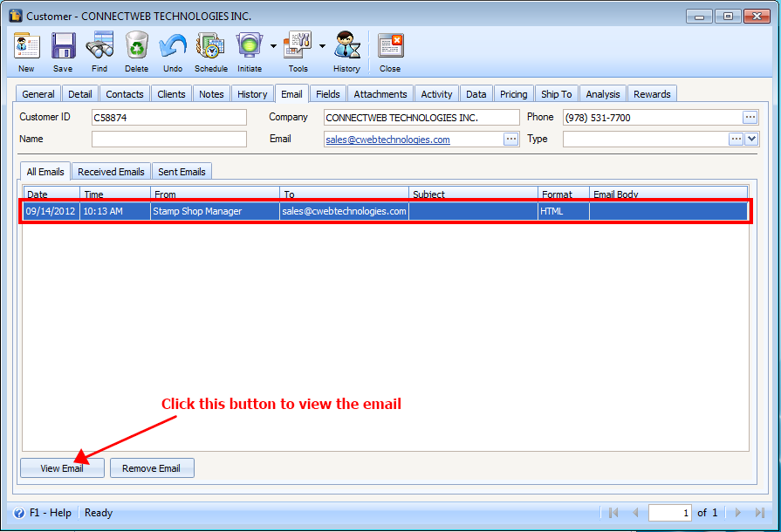Sort emails by Format column header
Viewport: 781px width, 532px height.
pyautogui.click(x=564, y=194)
